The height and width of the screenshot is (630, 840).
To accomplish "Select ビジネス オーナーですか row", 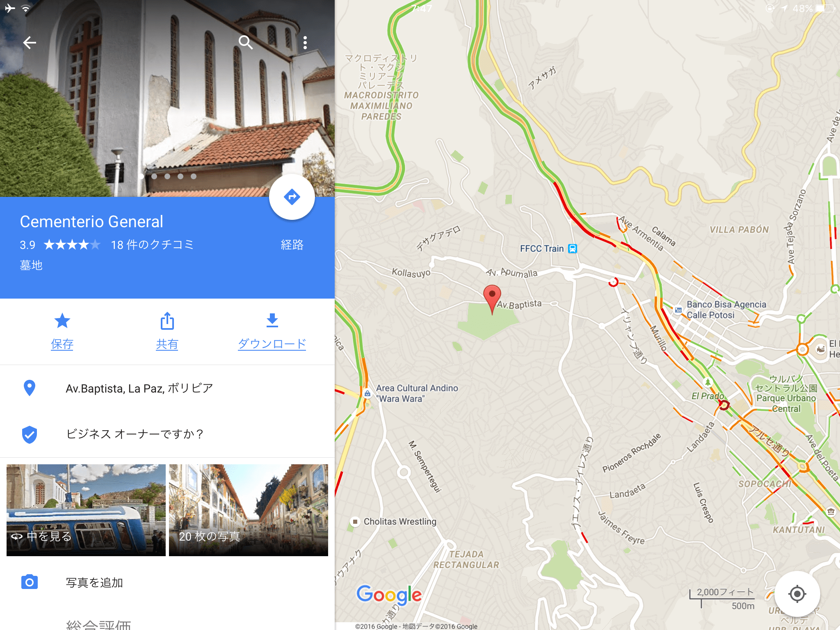I will pyautogui.click(x=167, y=434).
